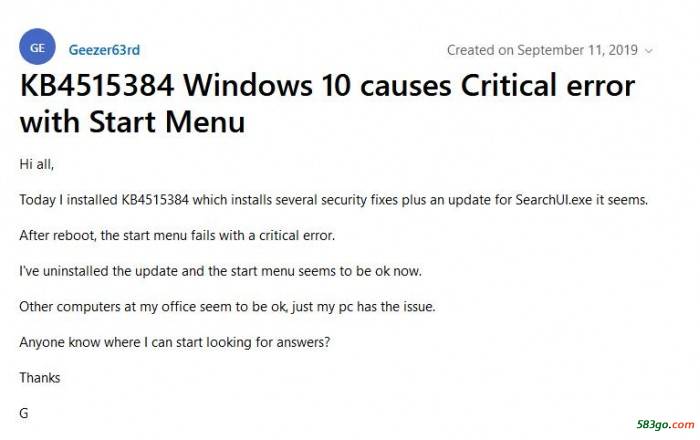Screen dimensions: 700x440
Task: Click the 'Created on September 11, 2019' text
Action: pos(542,50)
